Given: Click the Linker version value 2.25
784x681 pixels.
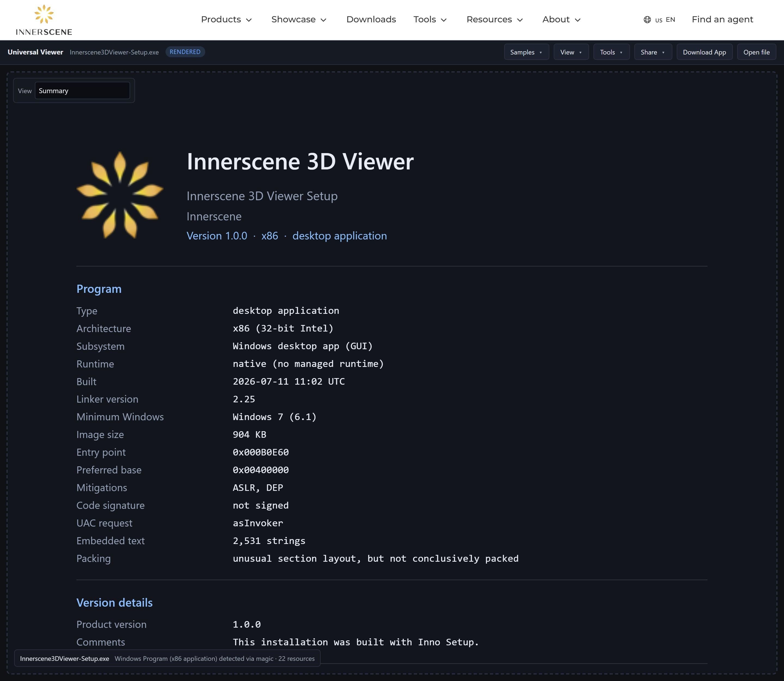Looking at the screenshot, I should (x=244, y=399).
